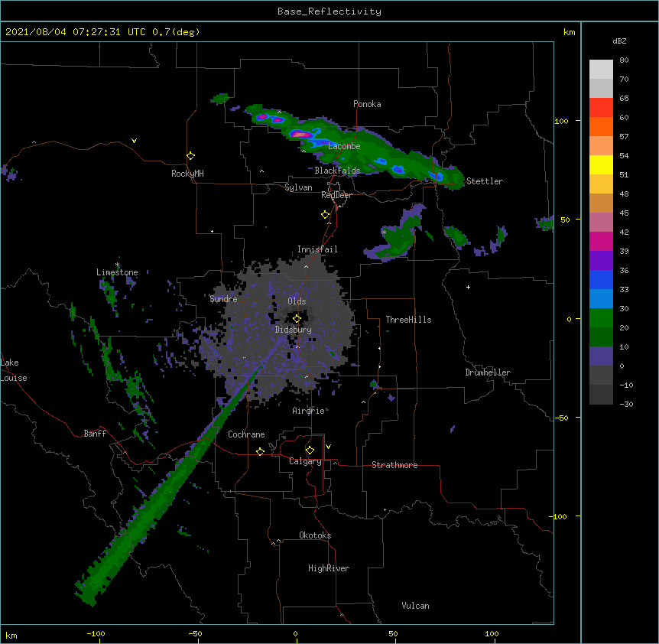
Task: Click the 80 value on dBZ scale
Action: (x=624, y=60)
